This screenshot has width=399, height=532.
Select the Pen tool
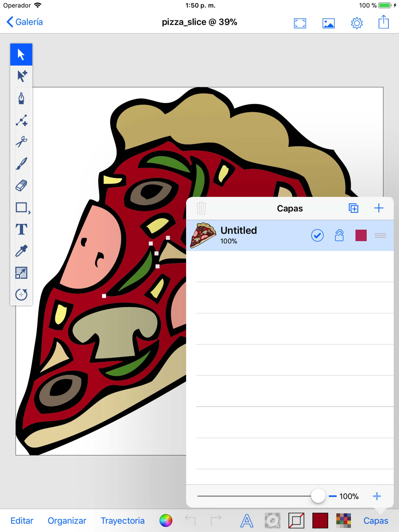[x=21, y=98]
